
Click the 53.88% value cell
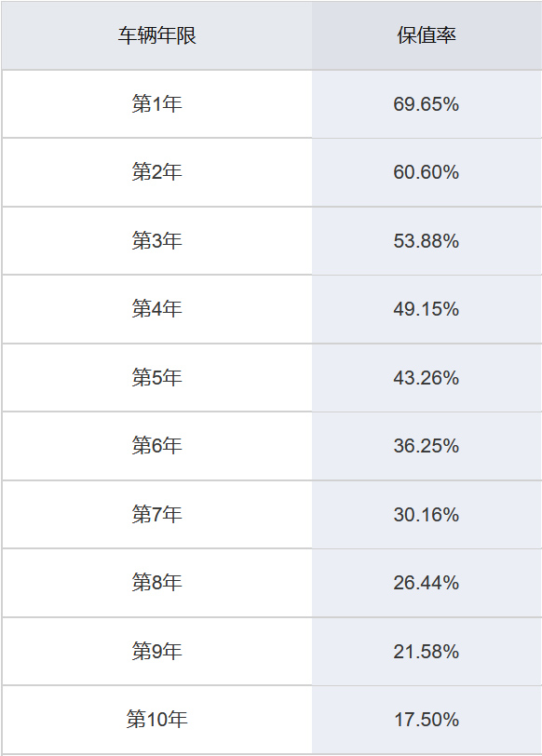pos(427,241)
